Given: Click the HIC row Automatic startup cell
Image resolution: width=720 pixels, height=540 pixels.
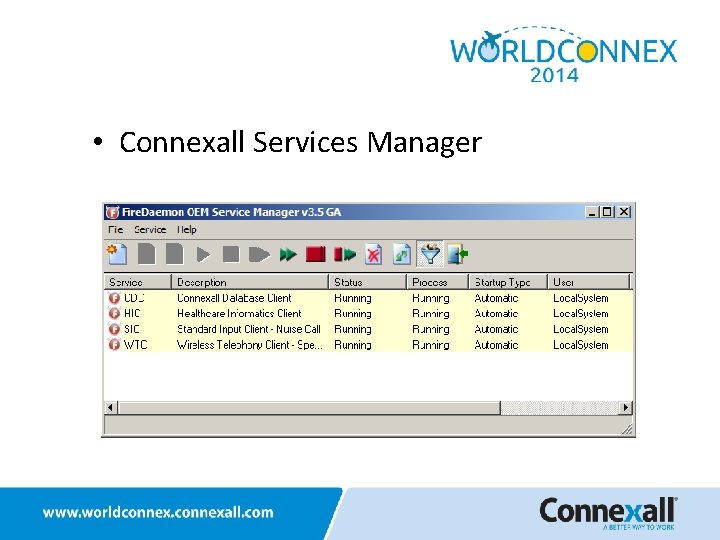Looking at the screenshot, I should [496, 314].
